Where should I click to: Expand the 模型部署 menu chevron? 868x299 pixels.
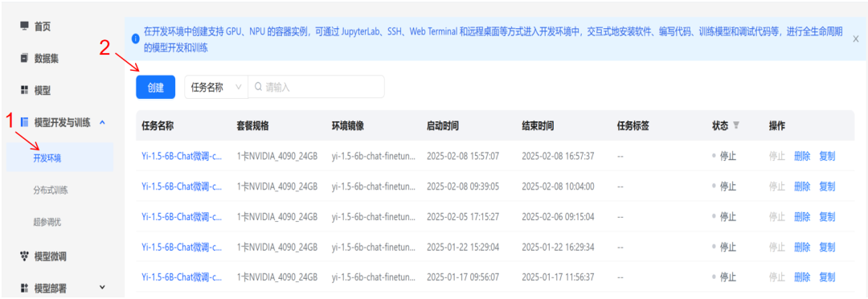[x=102, y=288]
